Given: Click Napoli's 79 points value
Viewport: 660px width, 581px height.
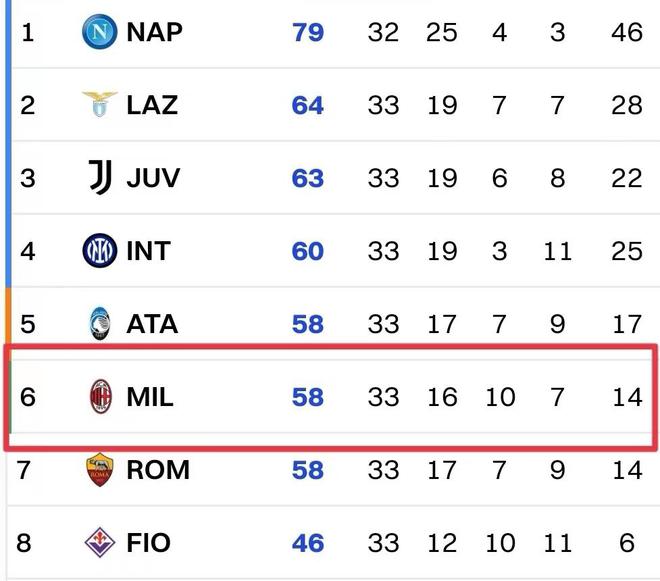Looking at the screenshot, I should [308, 32].
